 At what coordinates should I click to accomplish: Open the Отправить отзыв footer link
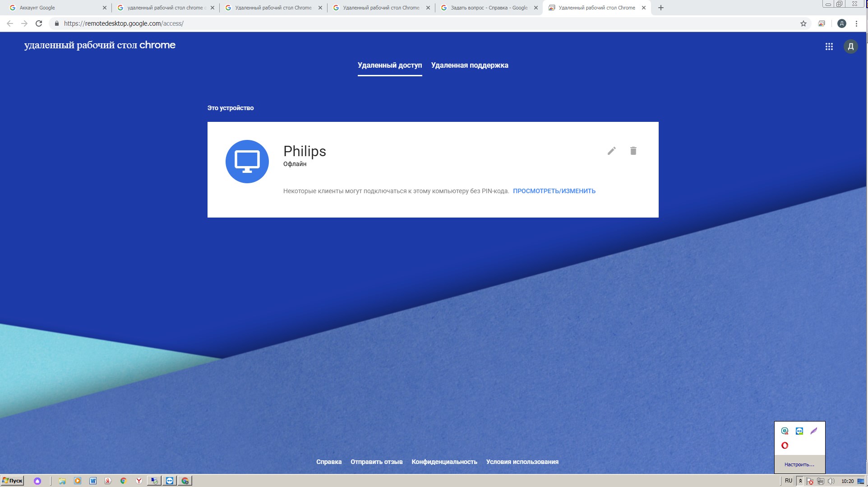tap(376, 462)
